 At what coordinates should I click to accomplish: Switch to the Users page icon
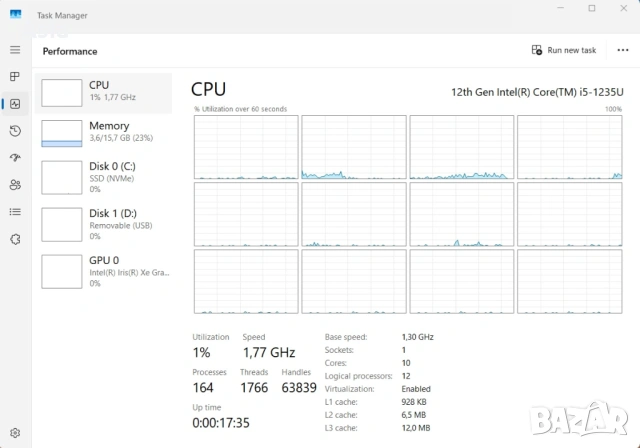(x=15, y=184)
